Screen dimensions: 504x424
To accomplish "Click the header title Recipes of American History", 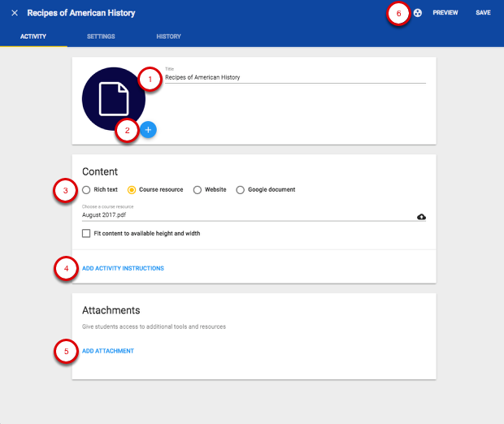I will tap(81, 13).
